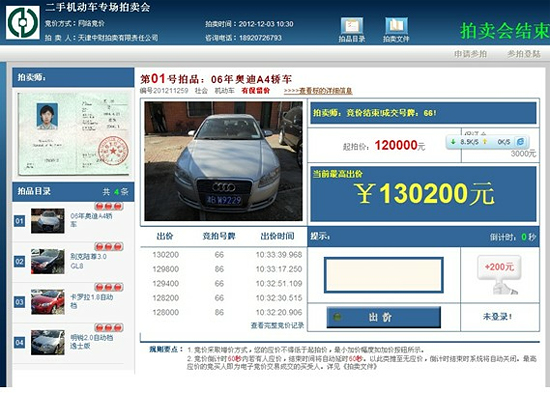Click bid time 10:33:17.250
Viewport: 550px width, 393px height.
[279, 269]
